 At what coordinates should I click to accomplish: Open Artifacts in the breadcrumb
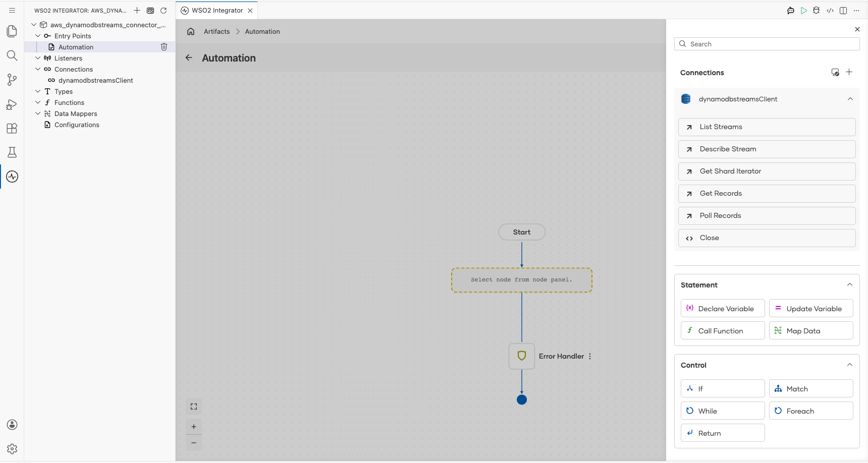coord(217,31)
